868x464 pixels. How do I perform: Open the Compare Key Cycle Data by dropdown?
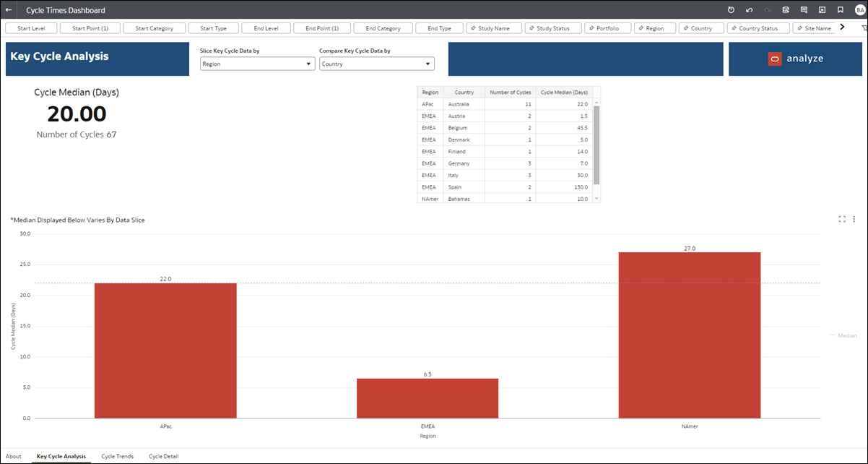[x=376, y=64]
